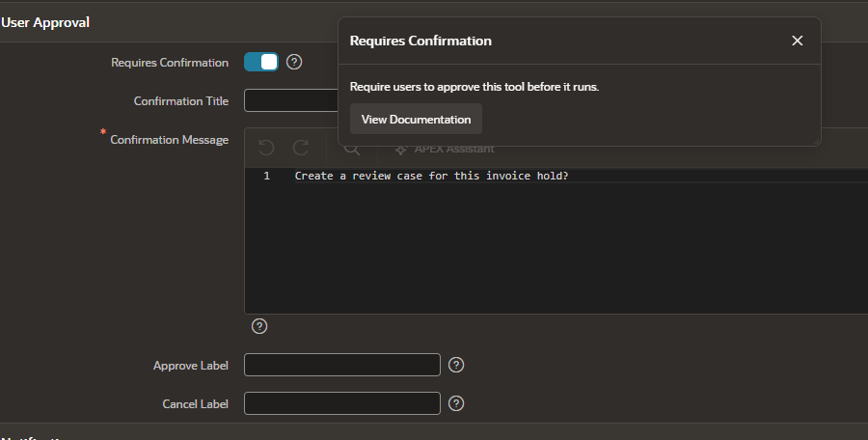Click in the Confirmation Message code editor

[x=556, y=241]
